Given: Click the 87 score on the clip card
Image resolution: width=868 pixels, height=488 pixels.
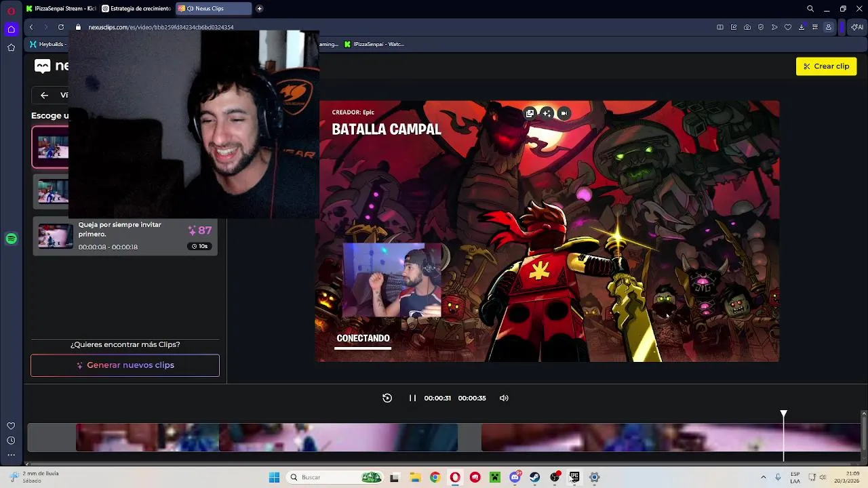Looking at the screenshot, I should click(200, 230).
